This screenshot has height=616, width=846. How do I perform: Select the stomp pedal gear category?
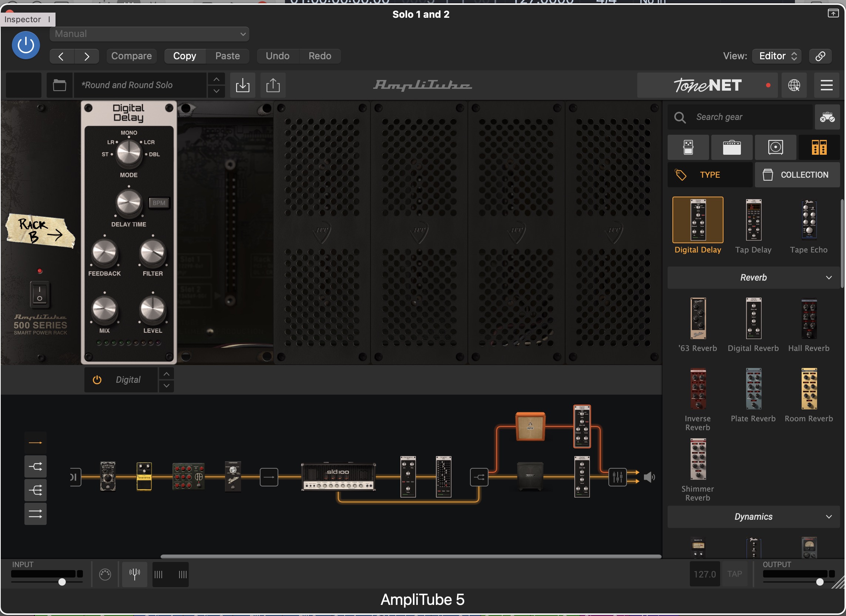pyautogui.click(x=688, y=147)
